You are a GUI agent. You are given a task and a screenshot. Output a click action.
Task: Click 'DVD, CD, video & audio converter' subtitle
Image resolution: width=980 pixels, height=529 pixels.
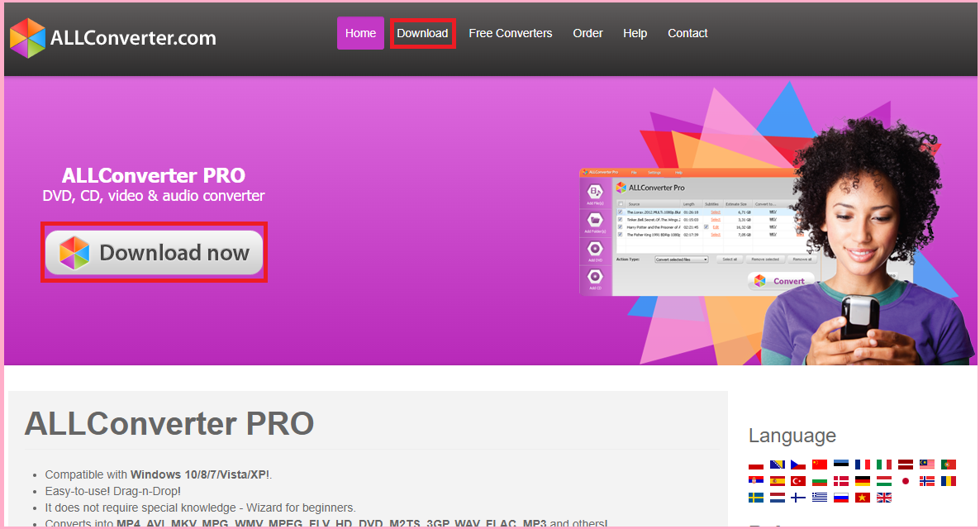[x=154, y=196]
